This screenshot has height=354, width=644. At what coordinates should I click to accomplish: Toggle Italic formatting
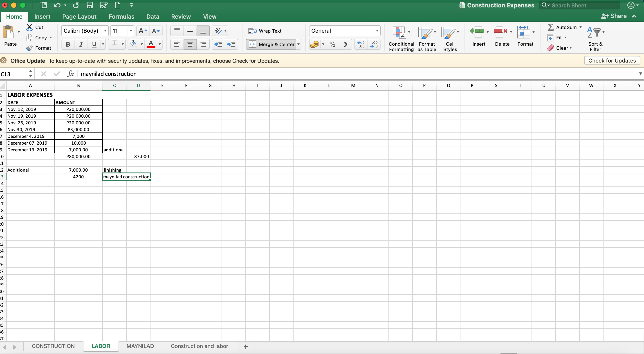pos(81,44)
